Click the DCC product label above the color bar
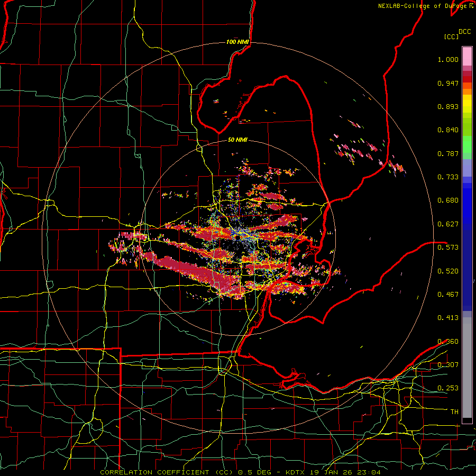The height and width of the screenshot is (476, 476). coord(464,32)
